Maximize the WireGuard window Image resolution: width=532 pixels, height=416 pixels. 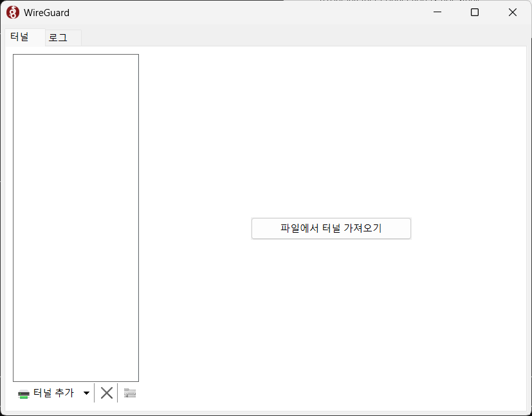coord(475,13)
